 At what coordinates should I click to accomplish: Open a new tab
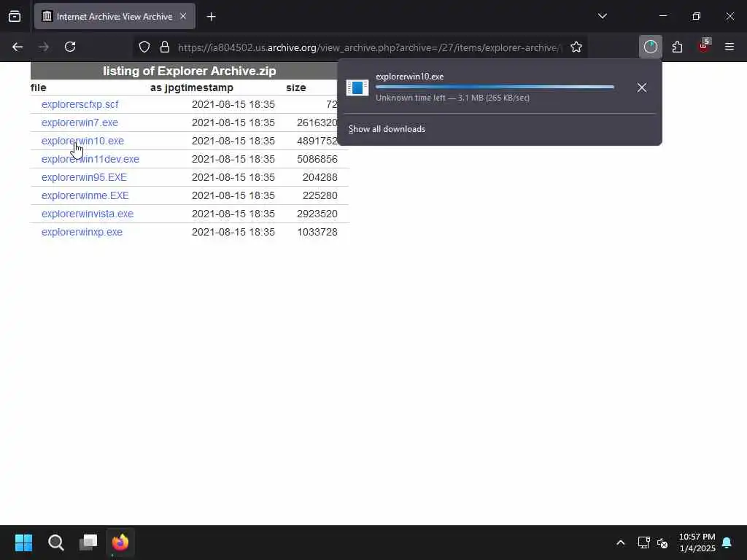click(x=211, y=17)
